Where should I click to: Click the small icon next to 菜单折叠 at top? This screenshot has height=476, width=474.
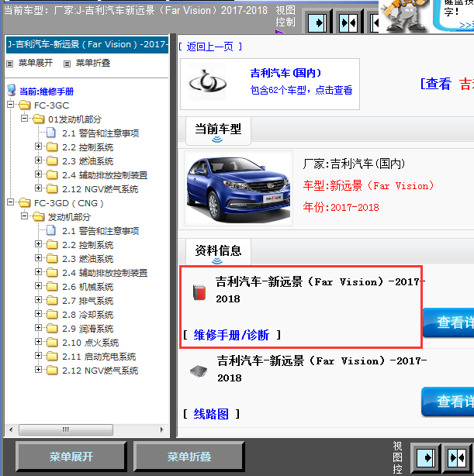coord(67,64)
